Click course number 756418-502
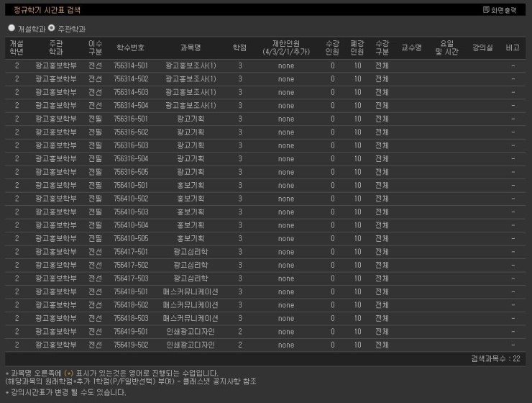 pos(131,305)
